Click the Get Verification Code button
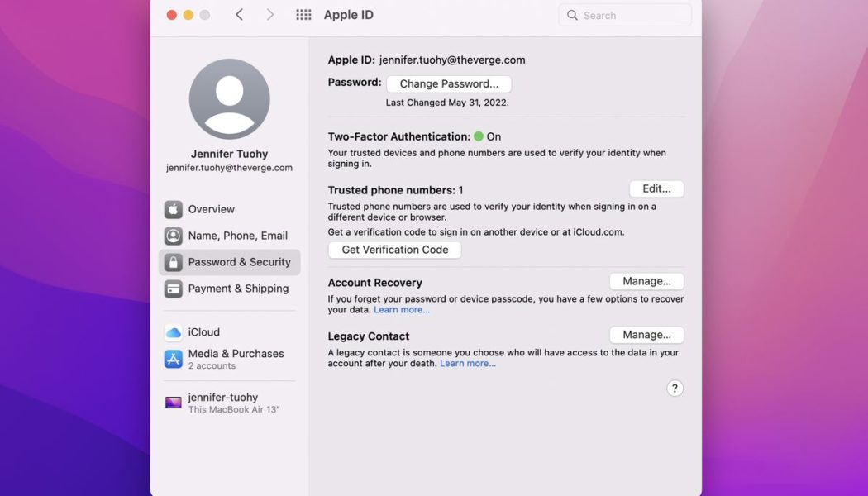868x496 pixels. click(x=394, y=249)
